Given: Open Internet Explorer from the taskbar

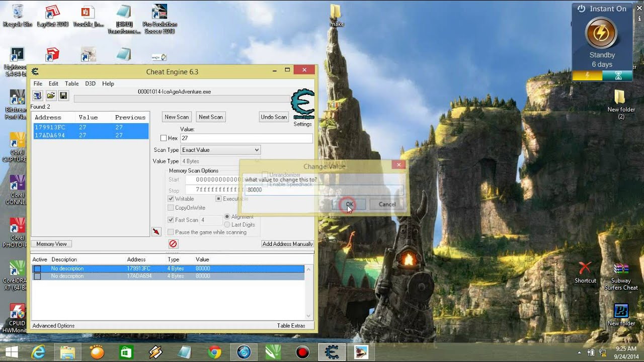Looking at the screenshot, I should pos(39,352).
